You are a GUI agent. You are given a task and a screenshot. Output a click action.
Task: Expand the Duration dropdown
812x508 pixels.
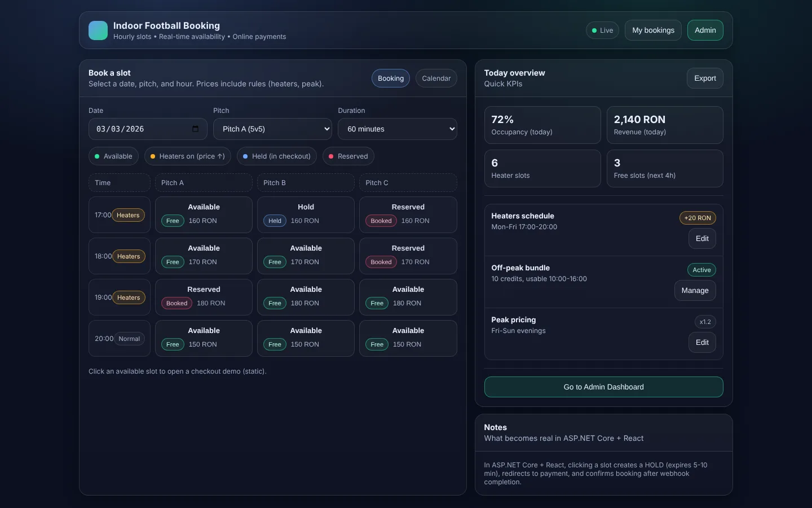(x=398, y=129)
